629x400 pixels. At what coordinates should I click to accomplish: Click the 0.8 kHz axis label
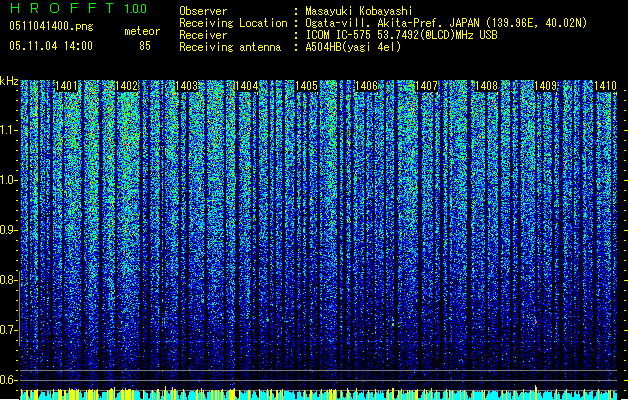click(9, 280)
